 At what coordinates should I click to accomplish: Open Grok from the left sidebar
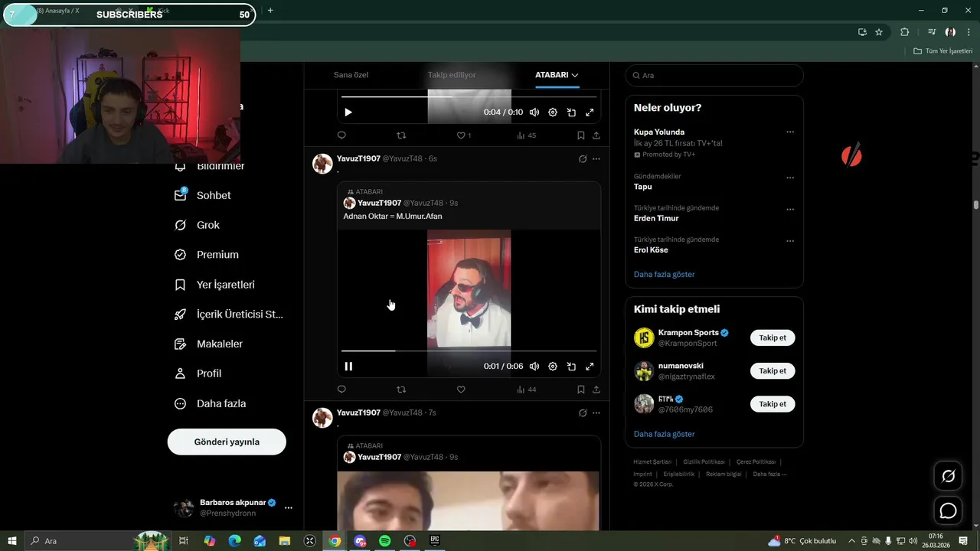(x=198, y=225)
